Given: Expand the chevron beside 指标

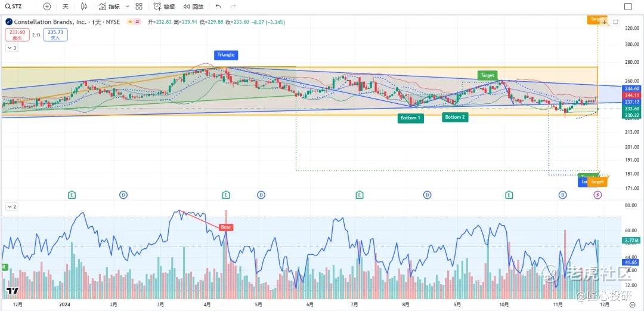Looking at the screenshot, I should coord(127,7).
